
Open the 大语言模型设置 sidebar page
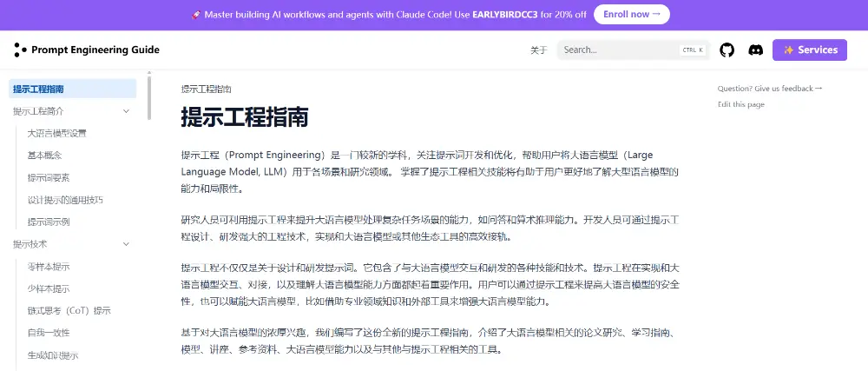[x=57, y=134]
